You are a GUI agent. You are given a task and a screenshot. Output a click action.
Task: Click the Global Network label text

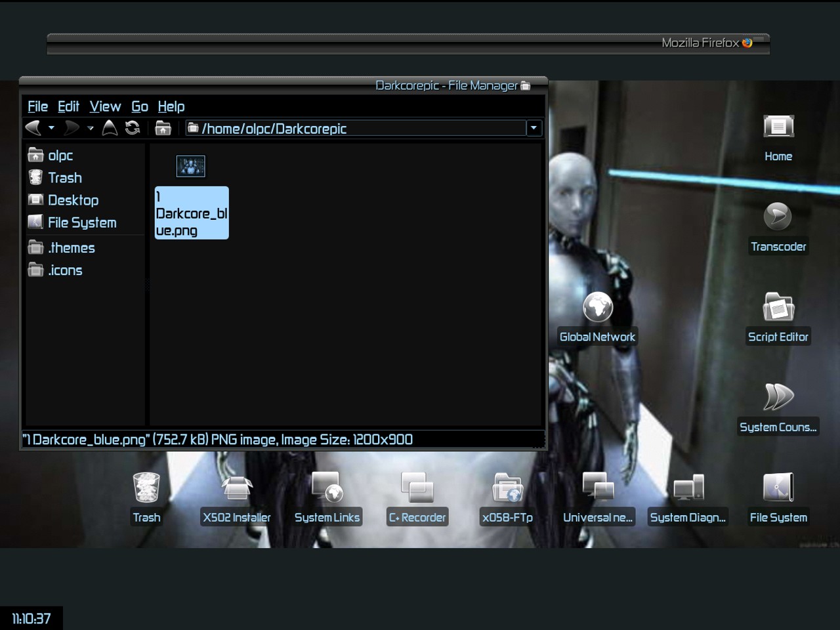pyautogui.click(x=598, y=337)
